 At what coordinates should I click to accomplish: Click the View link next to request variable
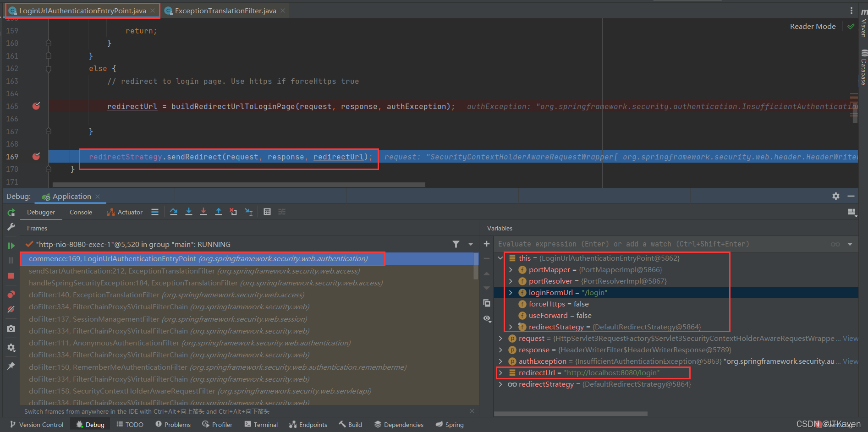coord(850,338)
